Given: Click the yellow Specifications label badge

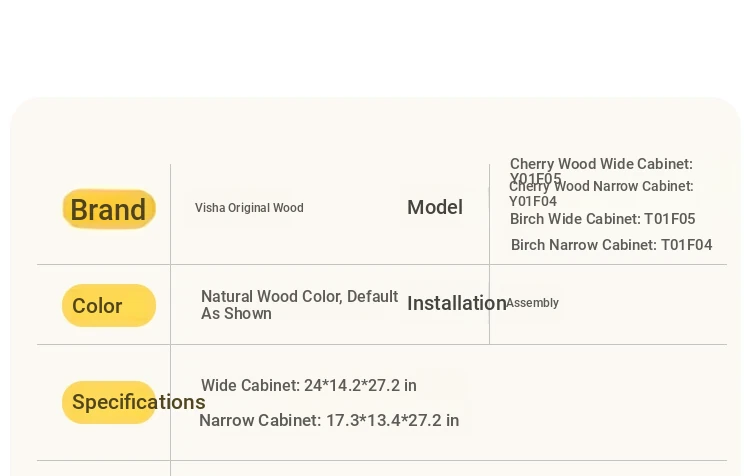Looking at the screenshot, I should tap(109, 402).
